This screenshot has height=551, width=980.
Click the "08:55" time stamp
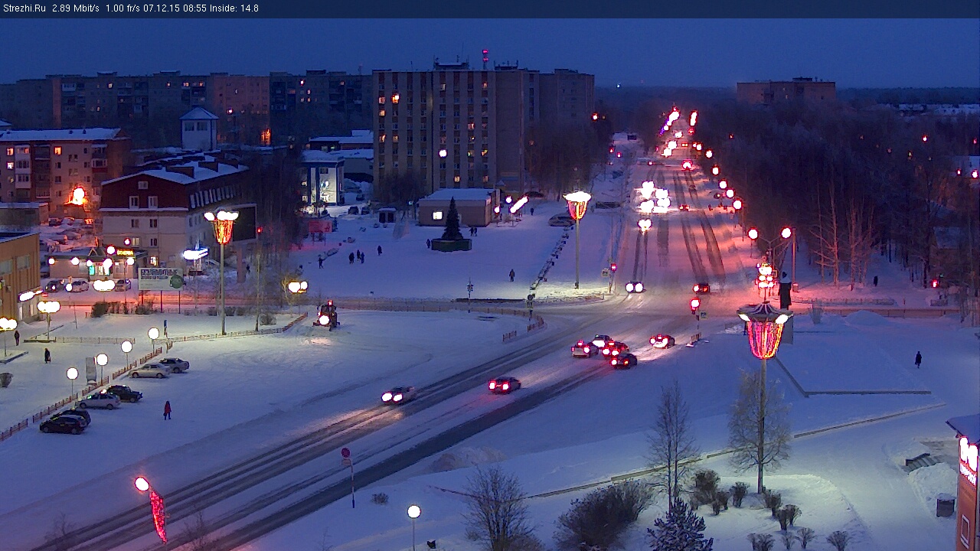pyautogui.click(x=194, y=8)
